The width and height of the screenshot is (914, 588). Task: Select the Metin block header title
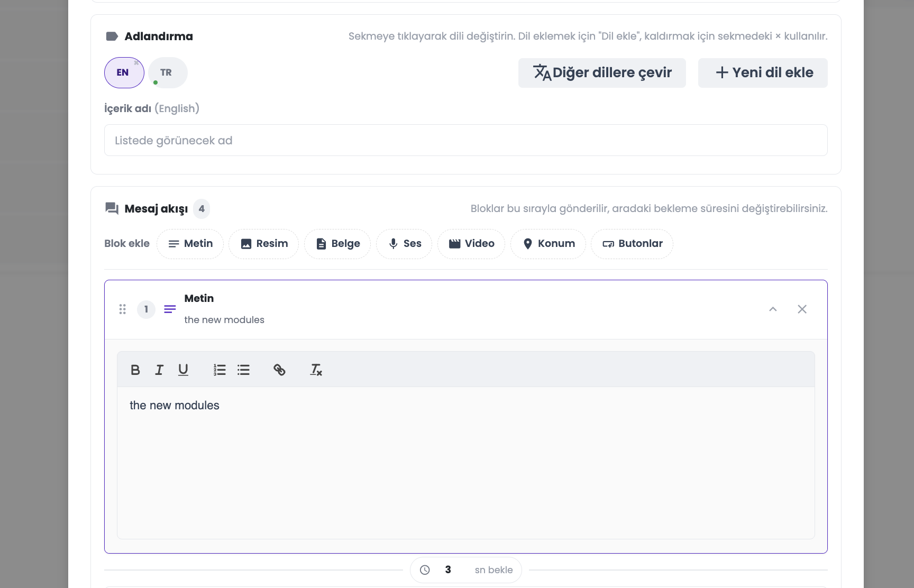point(199,298)
